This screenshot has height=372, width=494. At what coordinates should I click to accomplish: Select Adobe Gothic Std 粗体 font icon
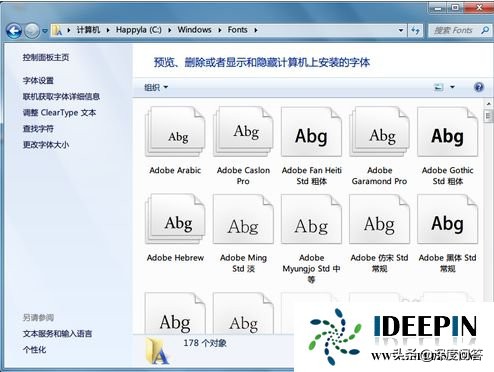pos(447,132)
